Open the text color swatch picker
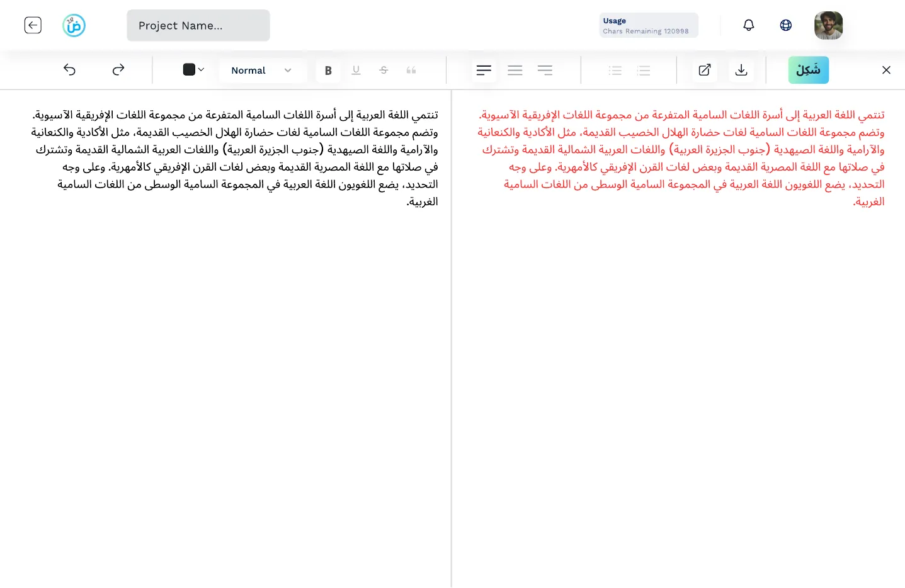 pos(193,70)
